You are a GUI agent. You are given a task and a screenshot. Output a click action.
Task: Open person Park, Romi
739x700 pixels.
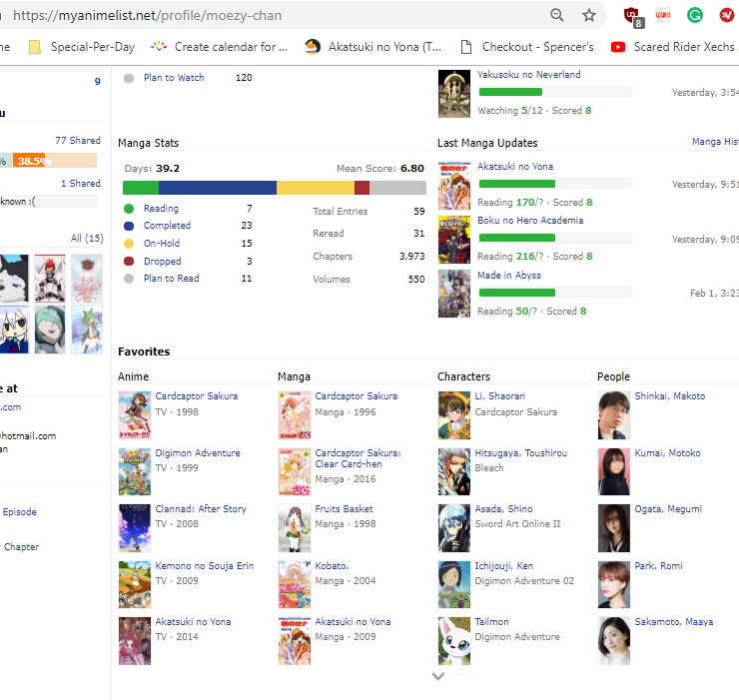[x=658, y=565]
